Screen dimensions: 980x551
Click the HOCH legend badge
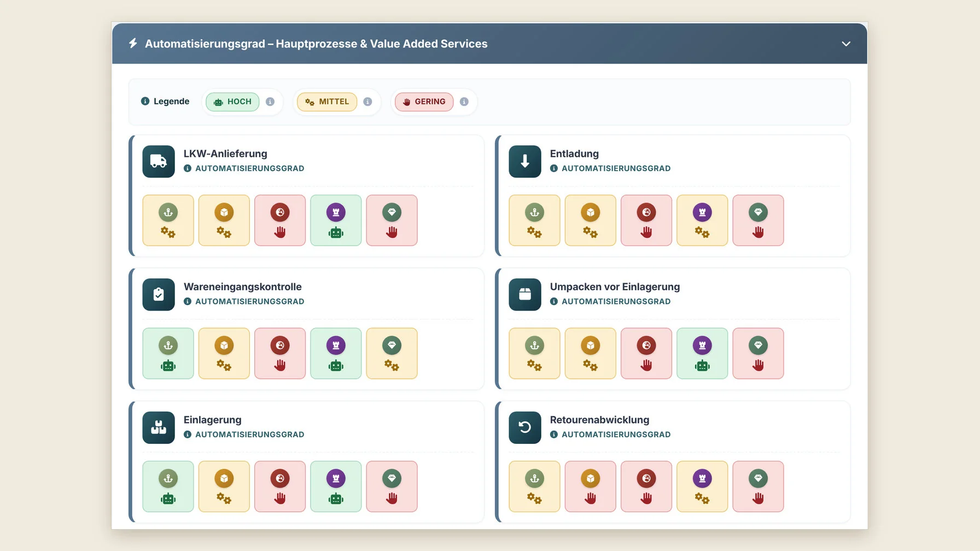[x=232, y=102]
